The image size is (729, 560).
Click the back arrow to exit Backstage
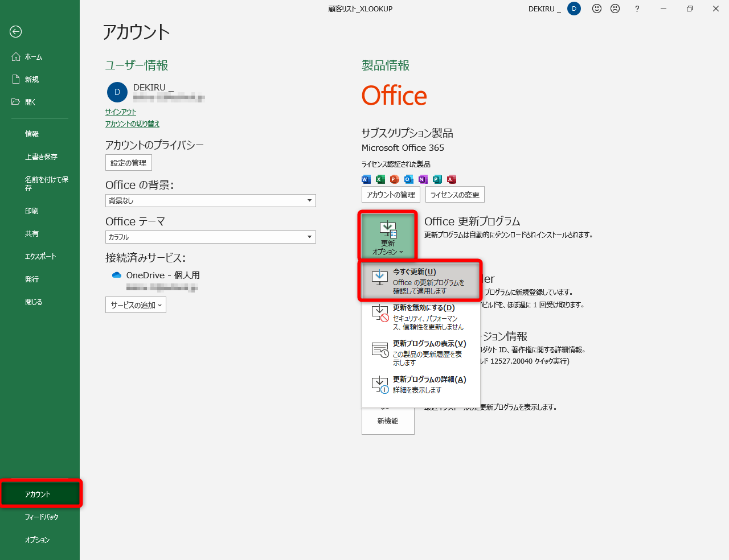pyautogui.click(x=16, y=32)
